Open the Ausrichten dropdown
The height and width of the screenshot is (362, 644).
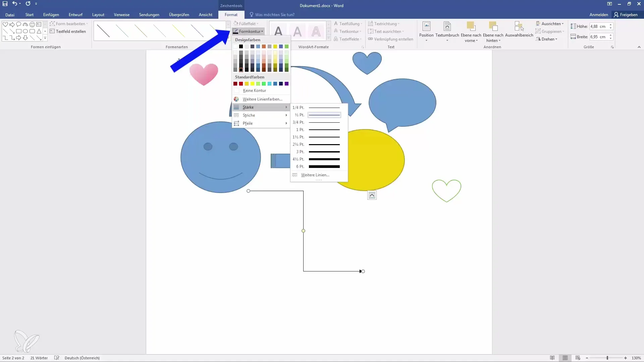(x=550, y=24)
